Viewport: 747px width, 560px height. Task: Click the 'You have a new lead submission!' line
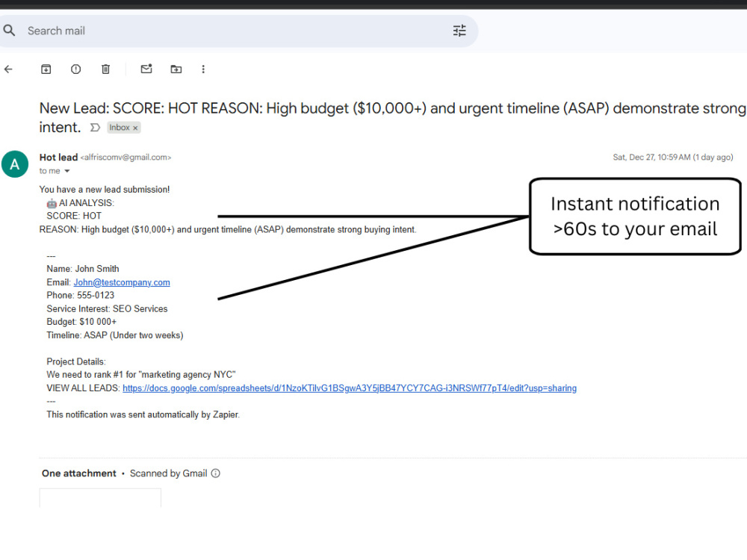tap(105, 190)
